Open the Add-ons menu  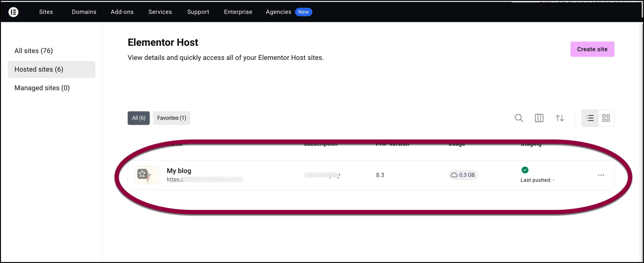(x=122, y=12)
